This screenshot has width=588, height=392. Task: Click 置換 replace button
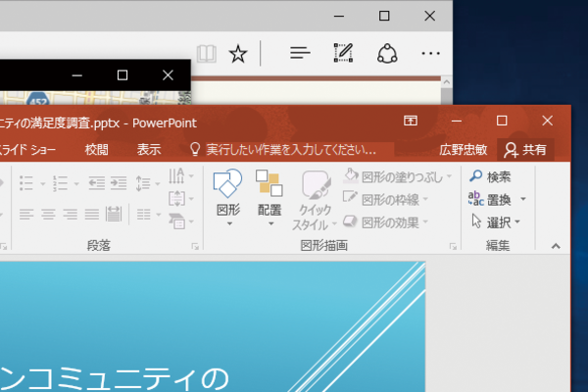click(490, 199)
